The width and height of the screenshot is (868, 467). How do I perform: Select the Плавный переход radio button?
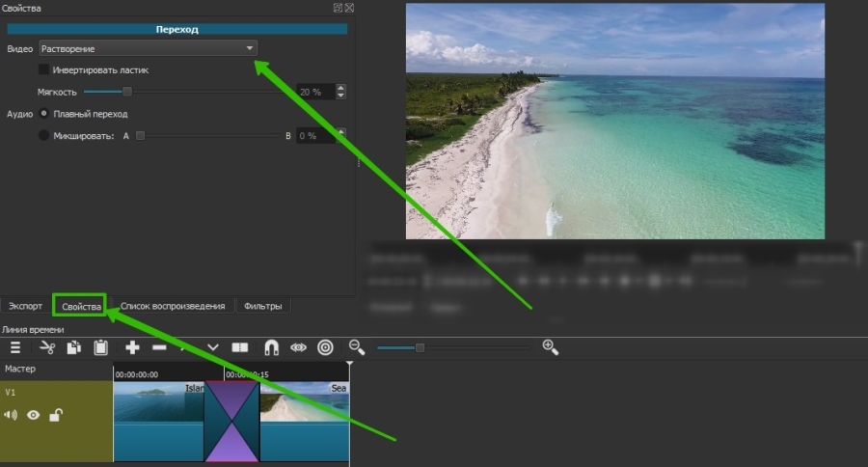(x=43, y=114)
